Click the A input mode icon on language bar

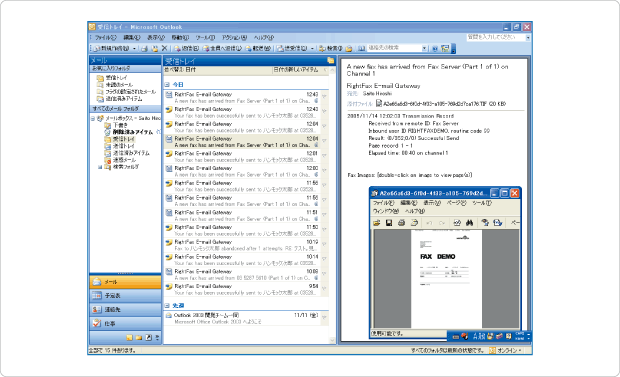tap(475, 337)
